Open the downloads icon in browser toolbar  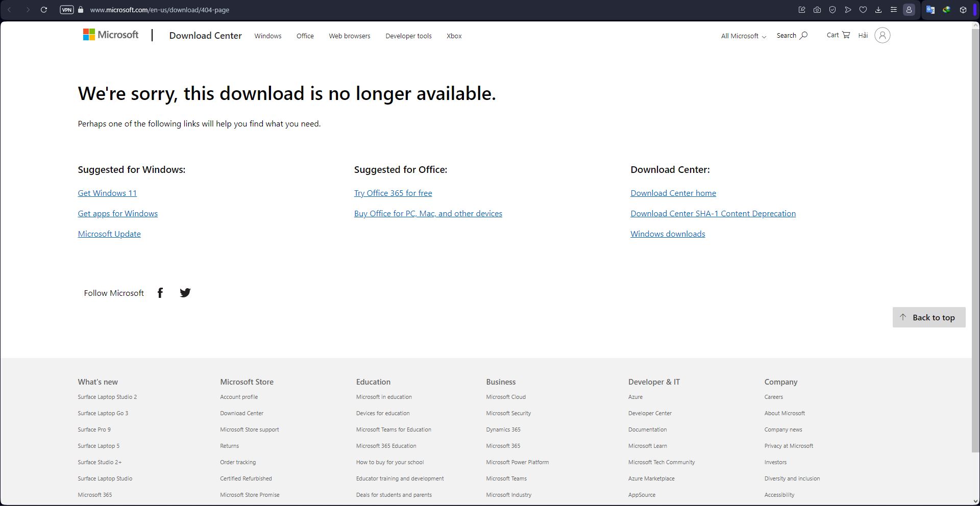pyautogui.click(x=878, y=10)
